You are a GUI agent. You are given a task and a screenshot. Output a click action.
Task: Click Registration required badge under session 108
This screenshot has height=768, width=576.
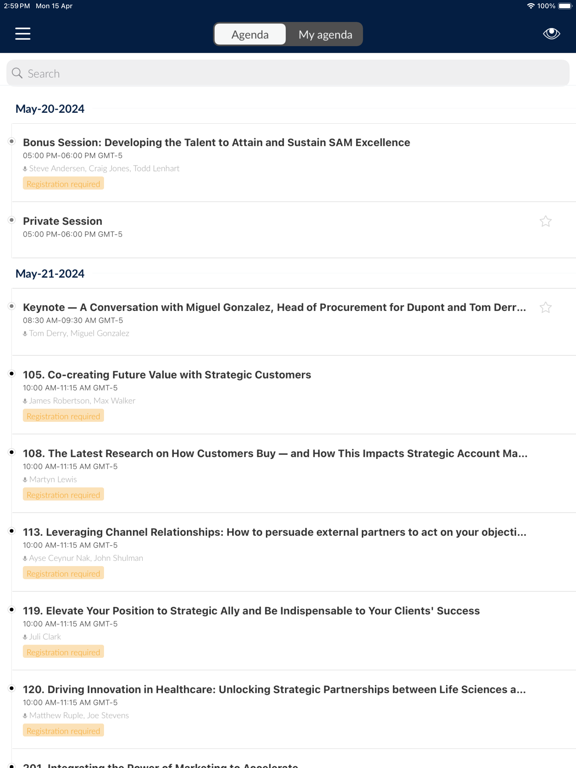coord(63,495)
